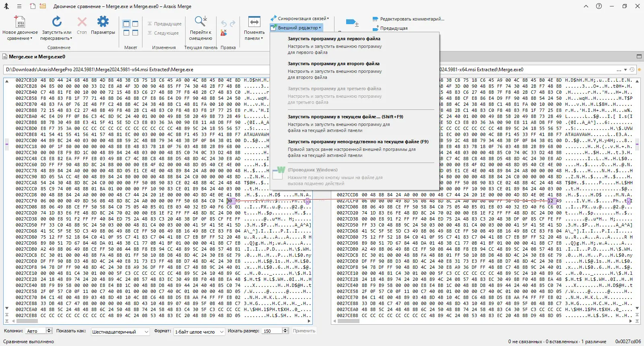Open the Новое двоичное сравнение dropdown arrow

pos(31,39)
